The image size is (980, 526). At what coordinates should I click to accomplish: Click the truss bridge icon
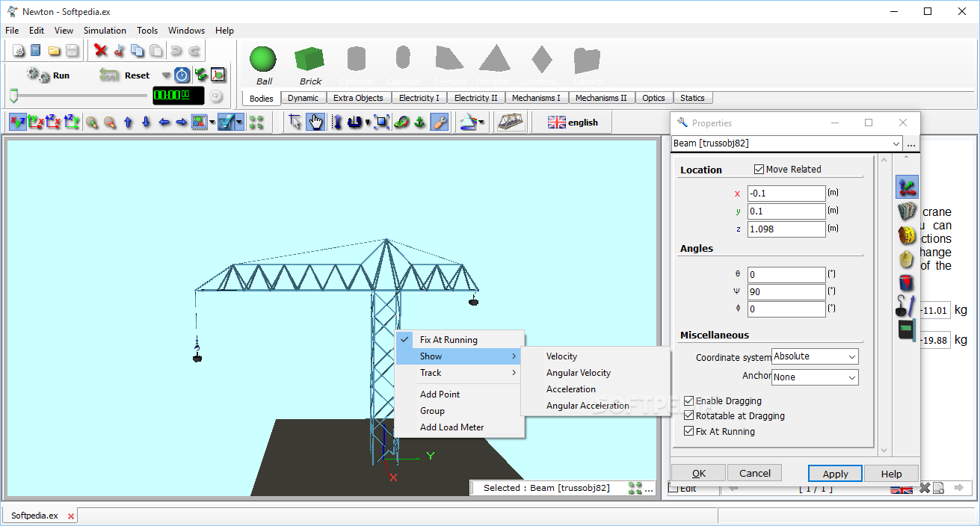(x=511, y=122)
